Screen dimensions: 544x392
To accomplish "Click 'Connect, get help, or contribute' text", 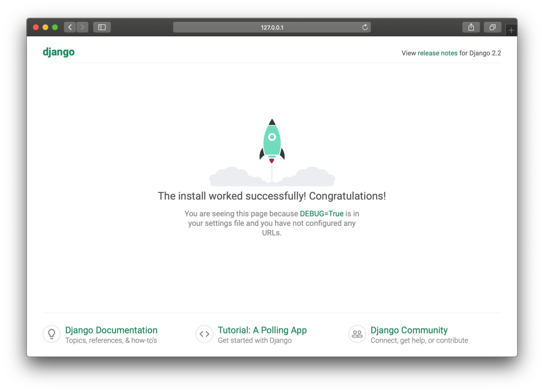I will tap(419, 340).
